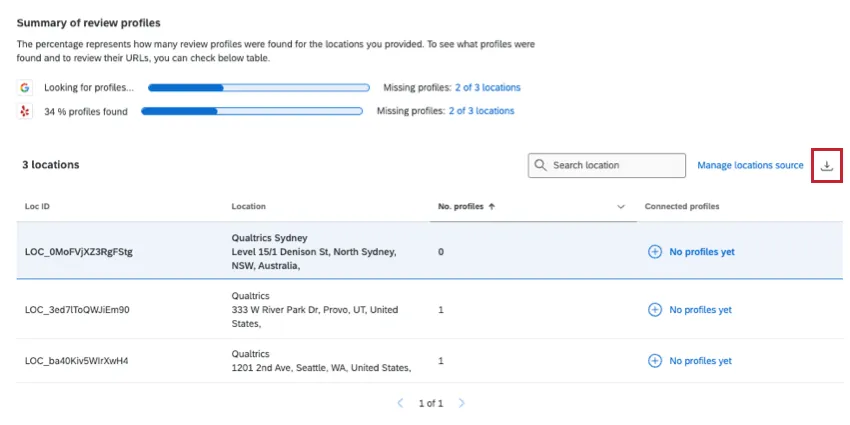This screenshot has width=850, height=425.
Task: Click the Location column header
Action: [248, 207]
